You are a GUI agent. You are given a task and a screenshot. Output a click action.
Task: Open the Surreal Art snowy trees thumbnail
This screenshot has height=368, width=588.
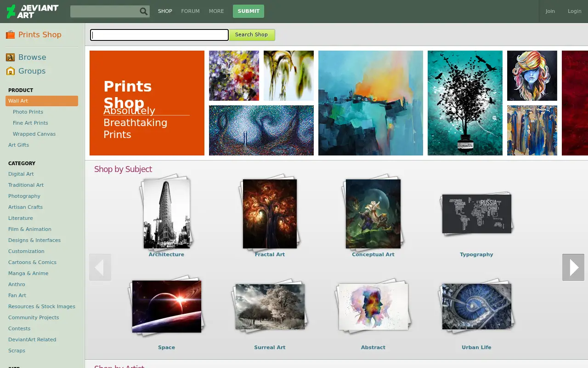pyautogui.click(x=270, y=306)
